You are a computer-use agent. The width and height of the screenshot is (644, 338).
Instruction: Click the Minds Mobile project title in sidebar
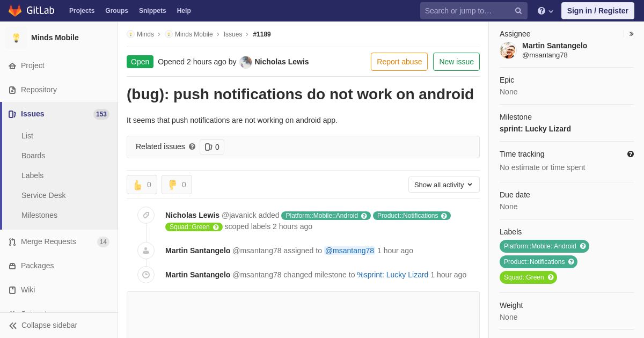click(x=55, y=38)
